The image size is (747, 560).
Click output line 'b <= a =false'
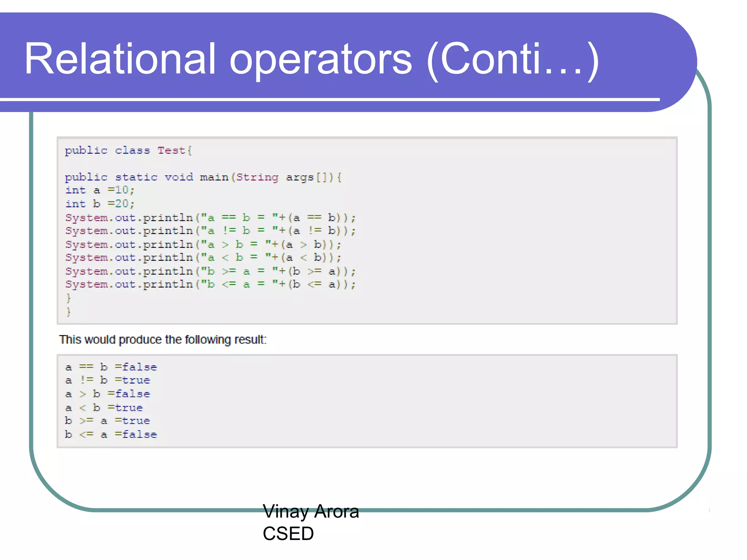tap(111, 435)
